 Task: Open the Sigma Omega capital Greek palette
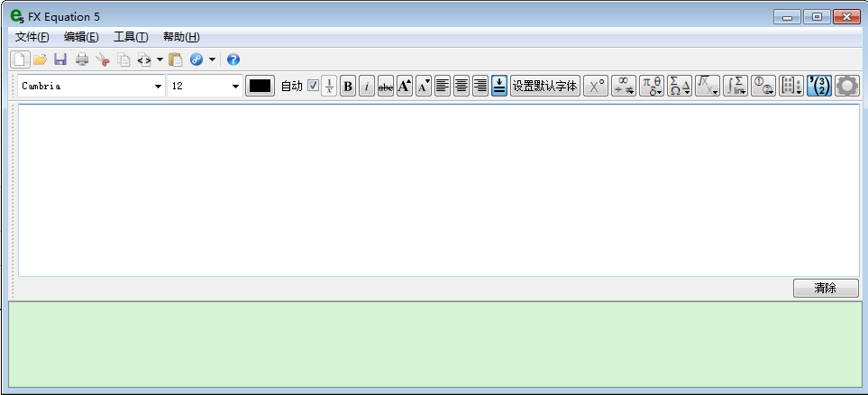click(x=680, y=86)
